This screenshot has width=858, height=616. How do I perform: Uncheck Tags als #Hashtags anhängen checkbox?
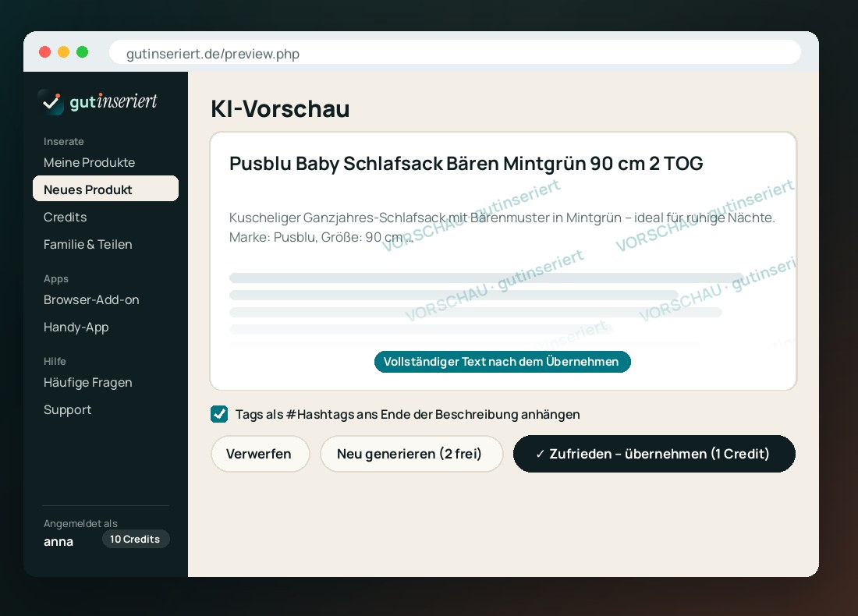click(x=219, y=414)
